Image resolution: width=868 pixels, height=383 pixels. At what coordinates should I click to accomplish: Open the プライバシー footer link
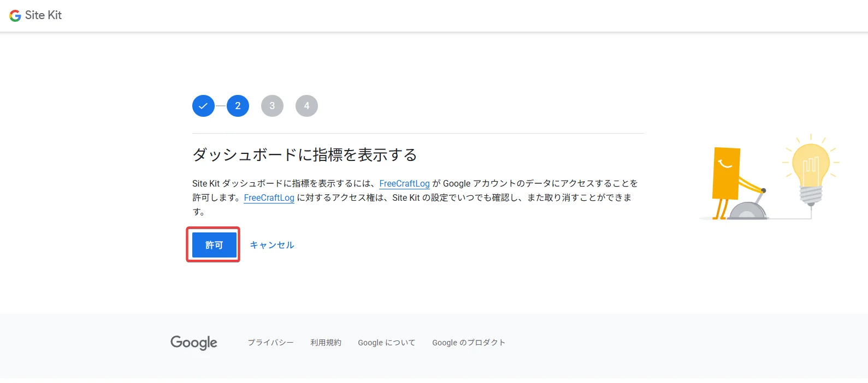270,343
